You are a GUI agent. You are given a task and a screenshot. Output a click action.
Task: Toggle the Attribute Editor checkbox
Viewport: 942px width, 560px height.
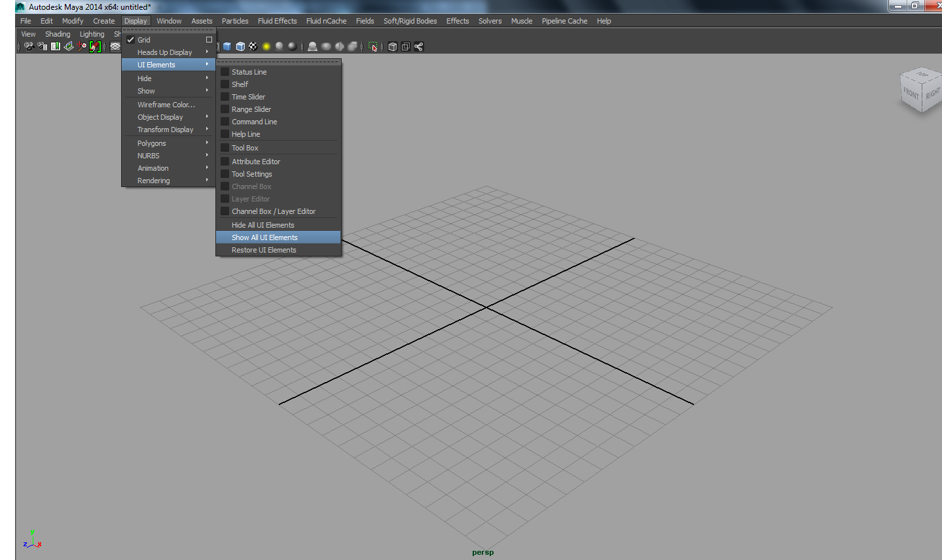255,162
